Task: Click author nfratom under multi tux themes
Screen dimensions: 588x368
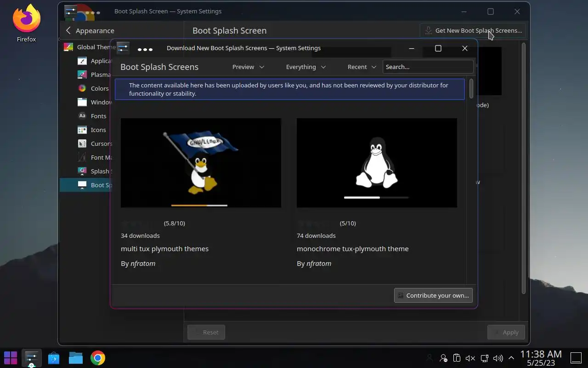Action: [x=143, y=264]
